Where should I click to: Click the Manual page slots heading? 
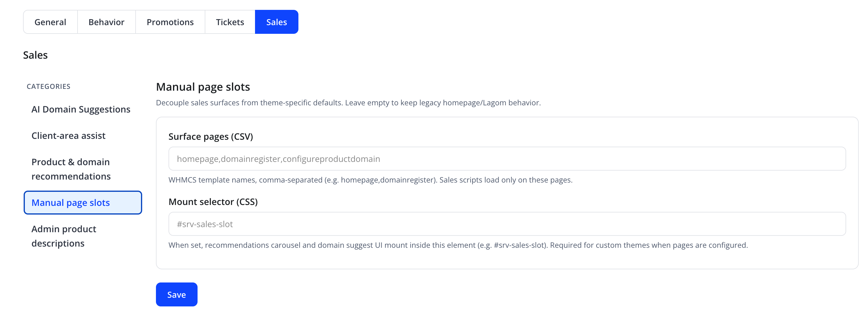[203, 87]
